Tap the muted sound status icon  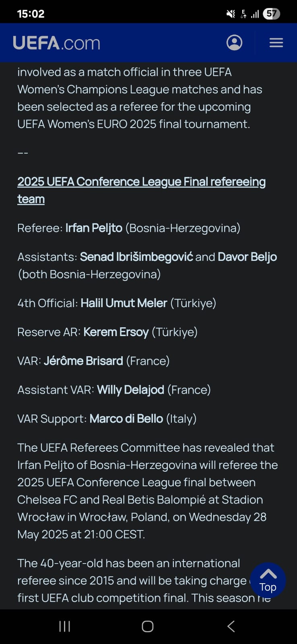pyautogui.click(x=231, y=14)
